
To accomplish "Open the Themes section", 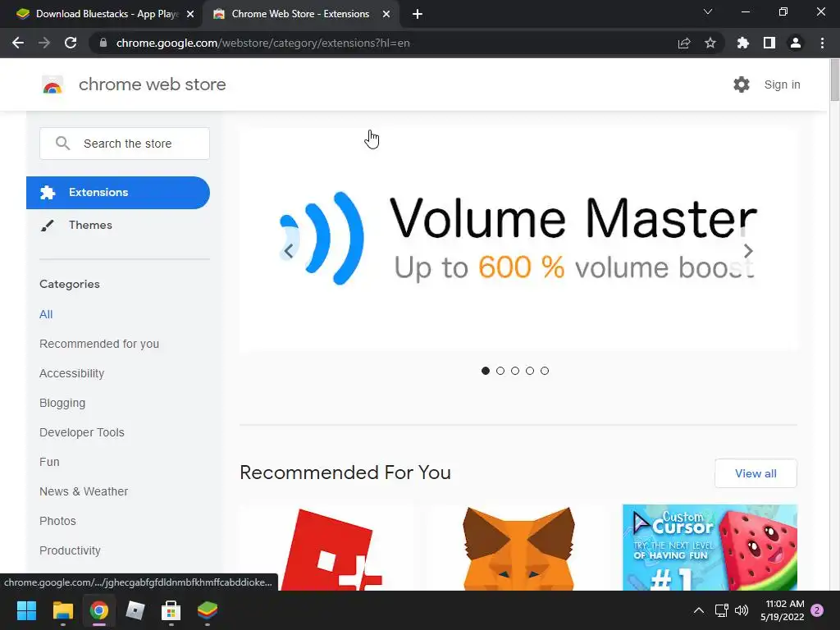I will point(90,225).
